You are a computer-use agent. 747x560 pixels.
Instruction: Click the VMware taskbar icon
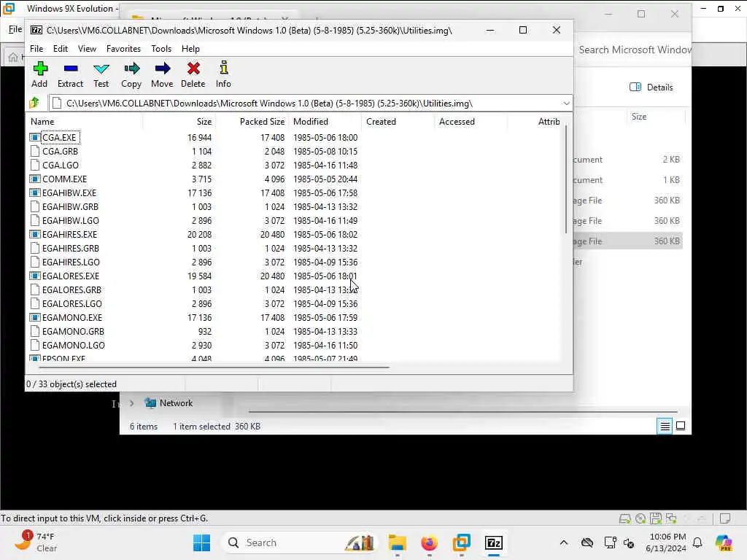[461, 542]
